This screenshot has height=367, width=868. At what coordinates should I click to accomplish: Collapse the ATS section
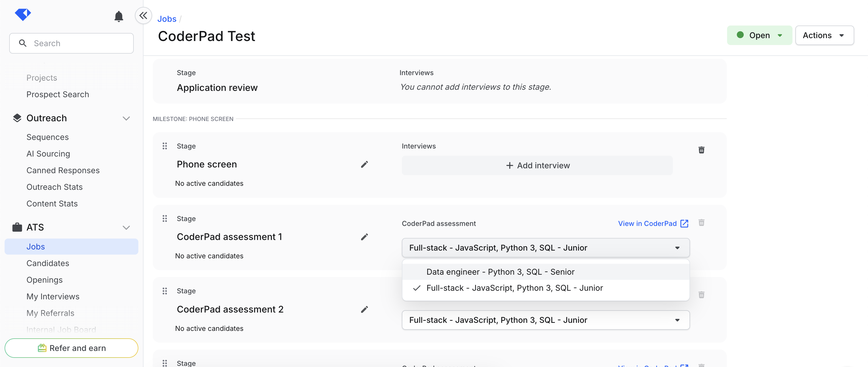click(126, 227)
